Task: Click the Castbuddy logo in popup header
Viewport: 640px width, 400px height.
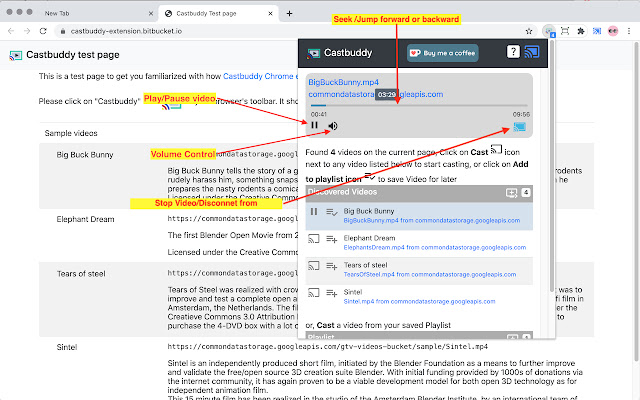Action: [313, 53]
